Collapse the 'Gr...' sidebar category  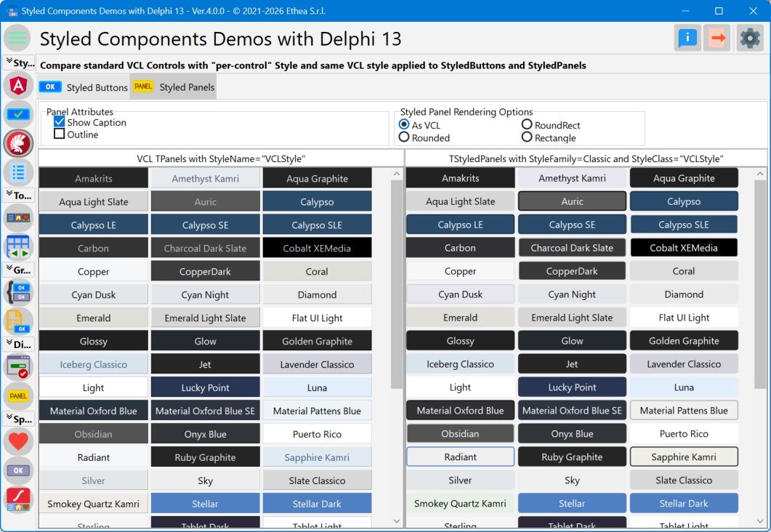click(x=19, y=270)
